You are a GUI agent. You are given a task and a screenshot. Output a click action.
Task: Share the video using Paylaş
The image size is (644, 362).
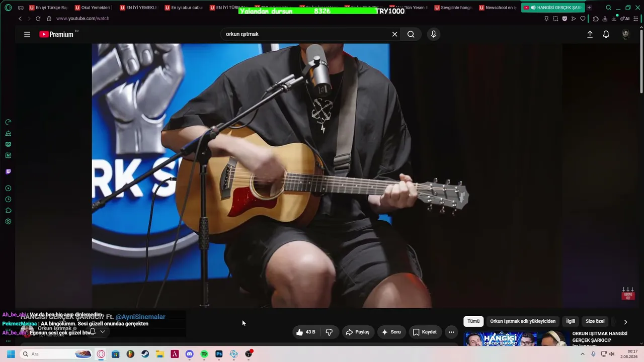pos(358,332)
